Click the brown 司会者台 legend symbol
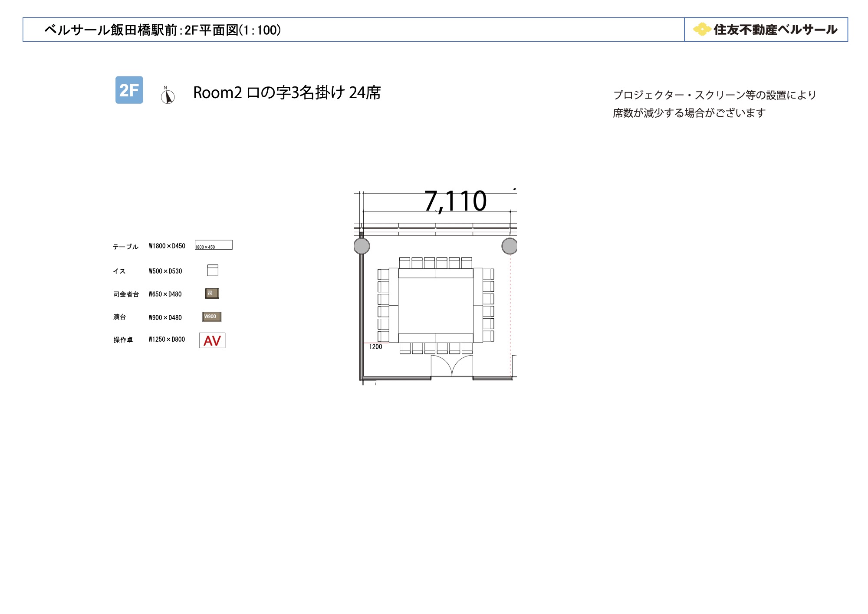The height and width of the screenshot is (614, 868). tap(212, 294)
